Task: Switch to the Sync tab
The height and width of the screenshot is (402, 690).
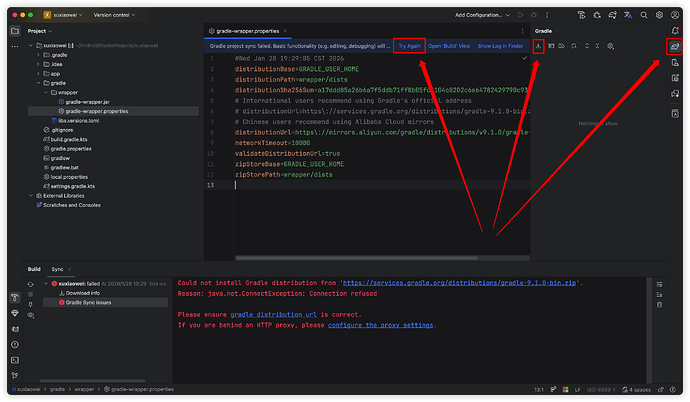Action: tap(58, 269)
